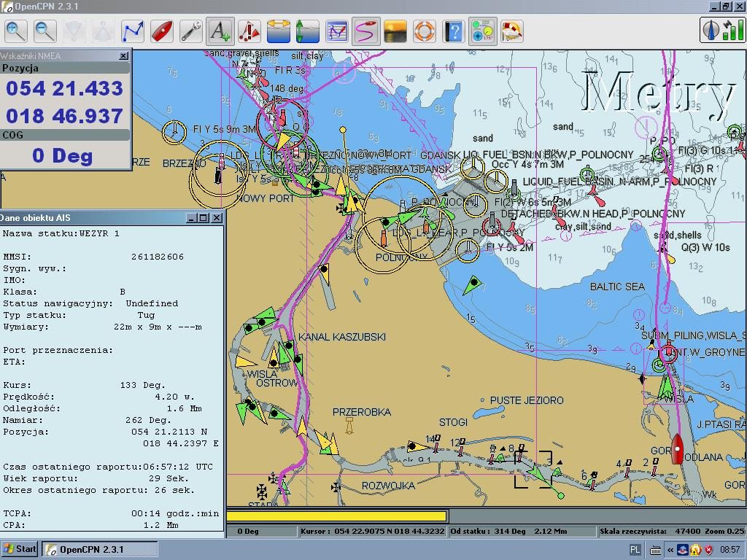Click the Skala rzeczywista 47400 status field
Screen dimensions: 747x560
click(x=672, y=531)
